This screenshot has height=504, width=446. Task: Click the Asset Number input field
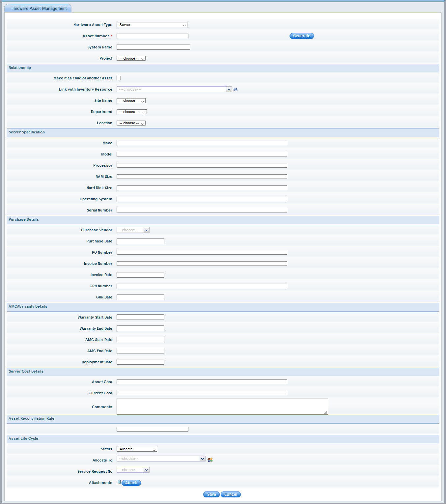tap(153, 36)
